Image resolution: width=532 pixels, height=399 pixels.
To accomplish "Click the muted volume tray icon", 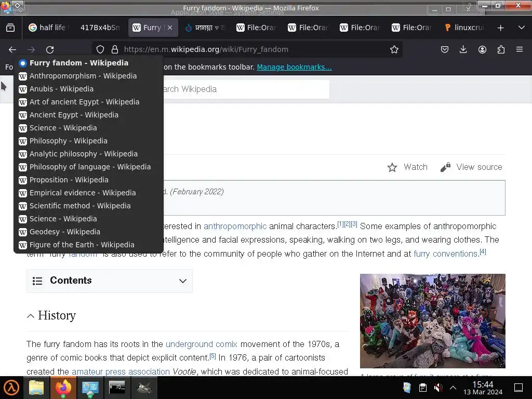I will [438, 388].
